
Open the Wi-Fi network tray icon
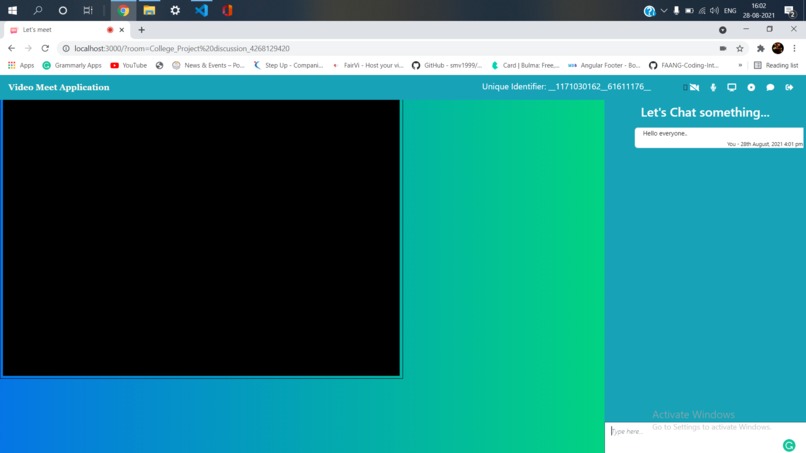click(x=702, y=10)
